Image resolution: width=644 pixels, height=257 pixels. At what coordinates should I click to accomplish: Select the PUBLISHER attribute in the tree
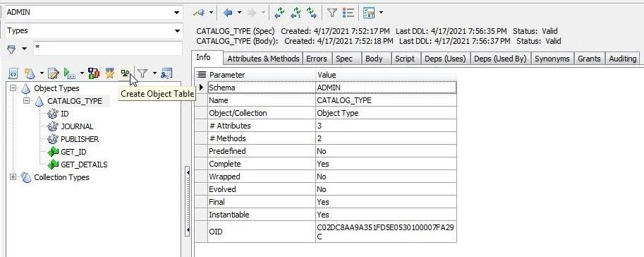[x=80, y=139]
